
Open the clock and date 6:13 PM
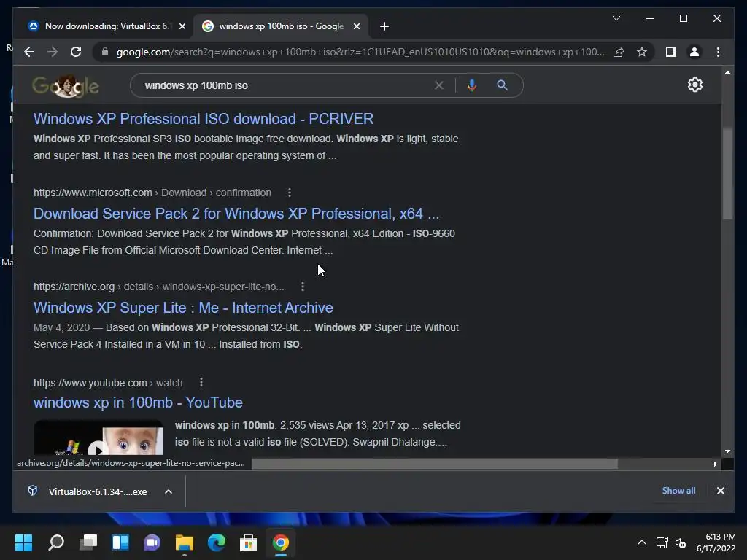tap(716, 542)
